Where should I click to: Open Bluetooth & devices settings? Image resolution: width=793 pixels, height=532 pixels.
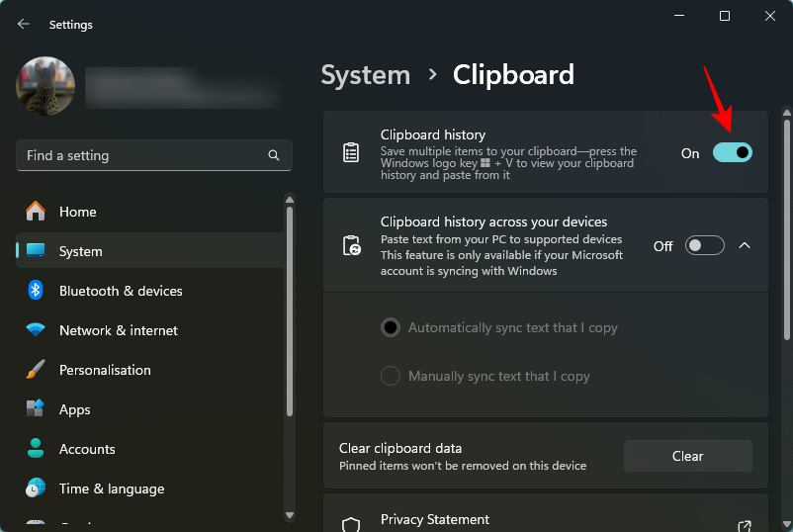[x=150, y=291]
